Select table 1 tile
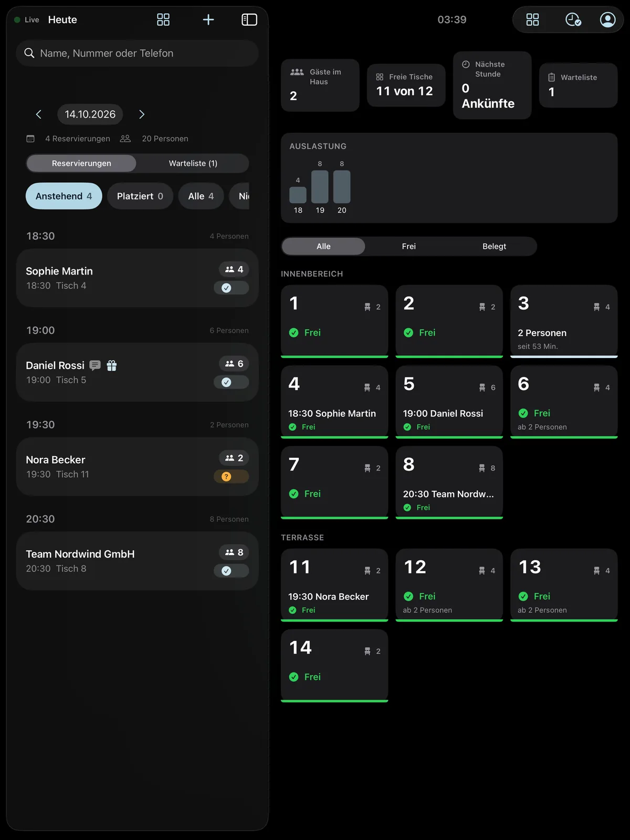Screen dimensions: 630x840 [x=334, y=321]
